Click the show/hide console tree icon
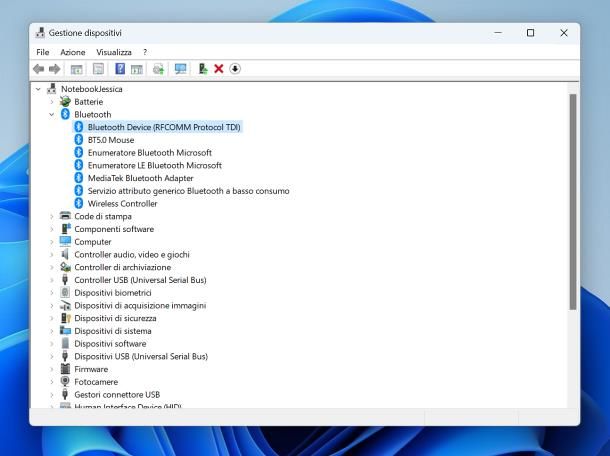This screenshot has width=610, height=456. click(76, 69)
